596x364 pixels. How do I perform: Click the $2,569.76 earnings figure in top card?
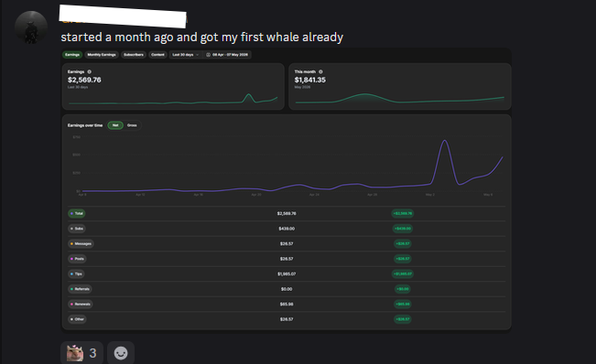coord(84,80)
